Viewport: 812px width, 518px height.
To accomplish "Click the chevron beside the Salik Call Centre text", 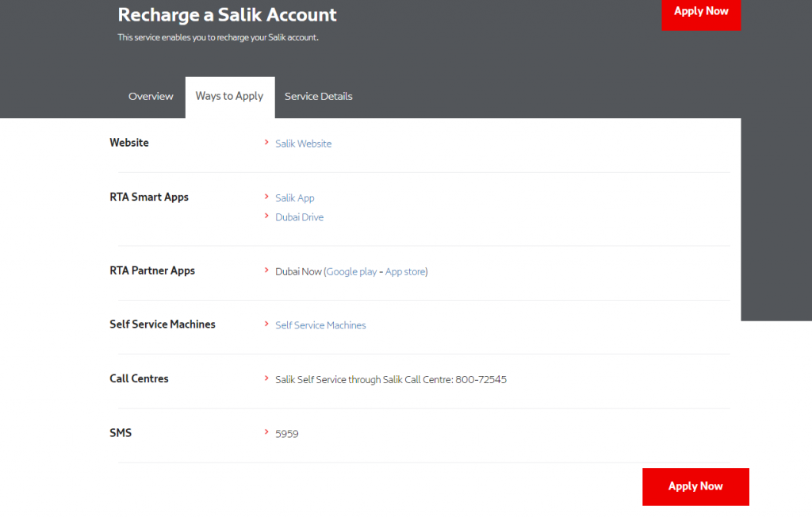I will click(266, 378).
